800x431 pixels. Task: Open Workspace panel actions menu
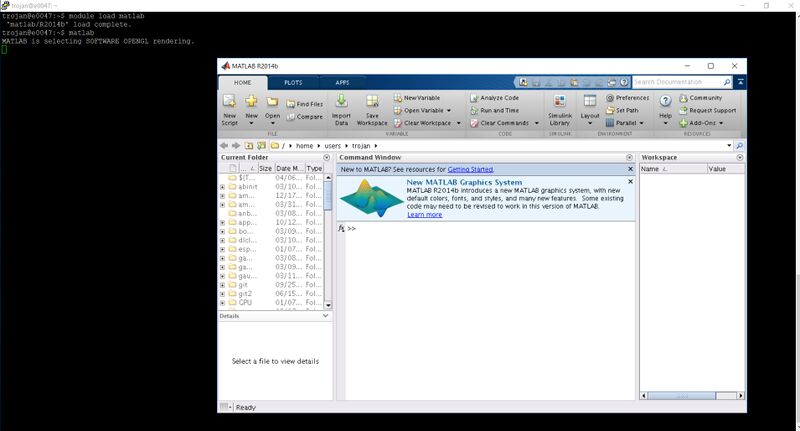(x=739, y=158)
